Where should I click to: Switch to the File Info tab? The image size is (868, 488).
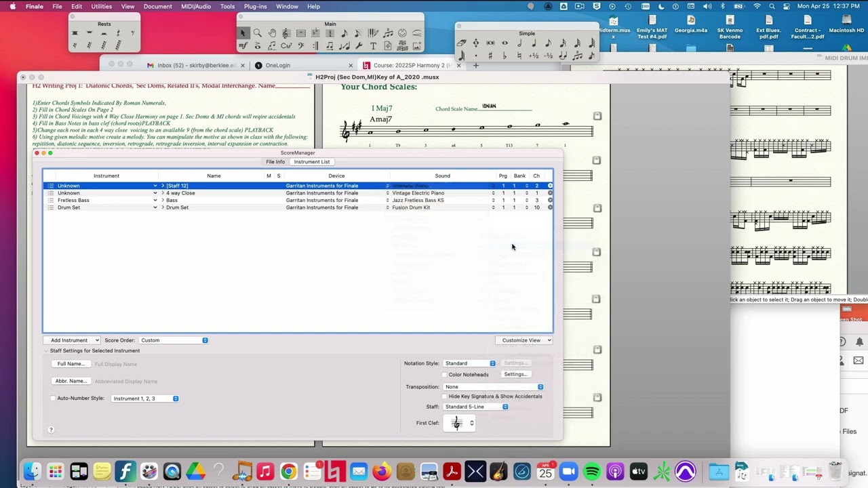(x=275, y=162)
